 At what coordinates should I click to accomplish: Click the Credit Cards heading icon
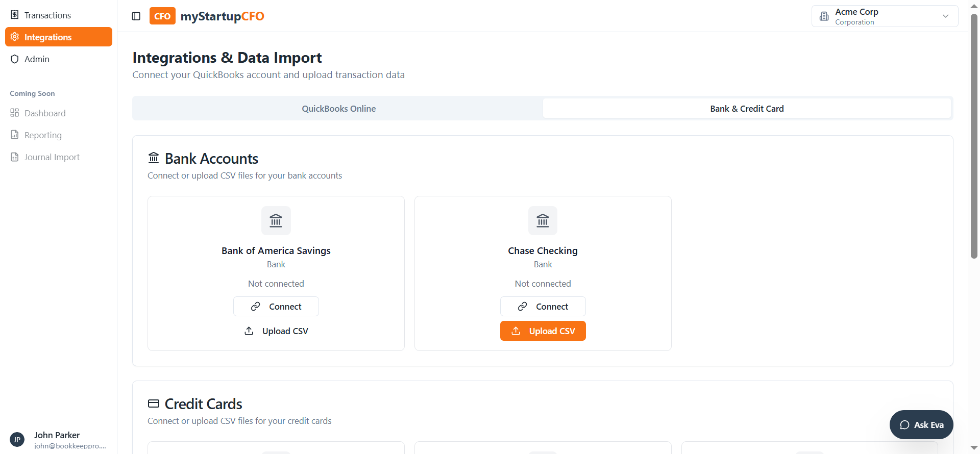154,403
